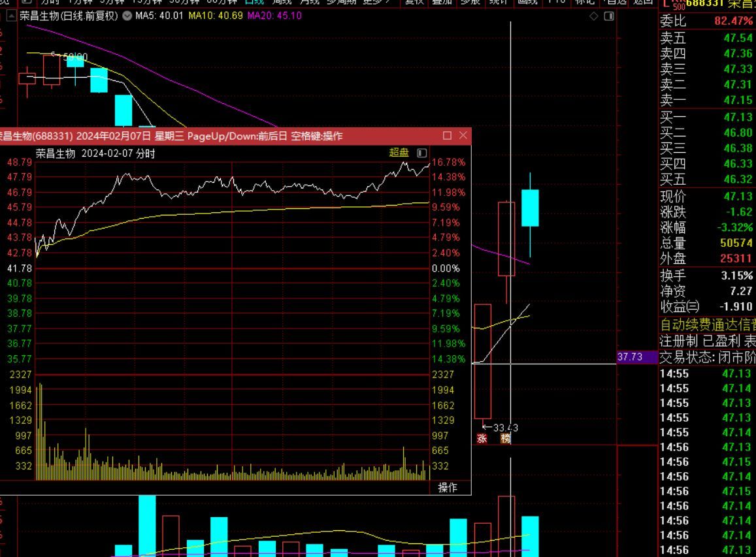756x557 pixels.
Task: Maximize the intraday popup window
Action: [x=447, y=136]
